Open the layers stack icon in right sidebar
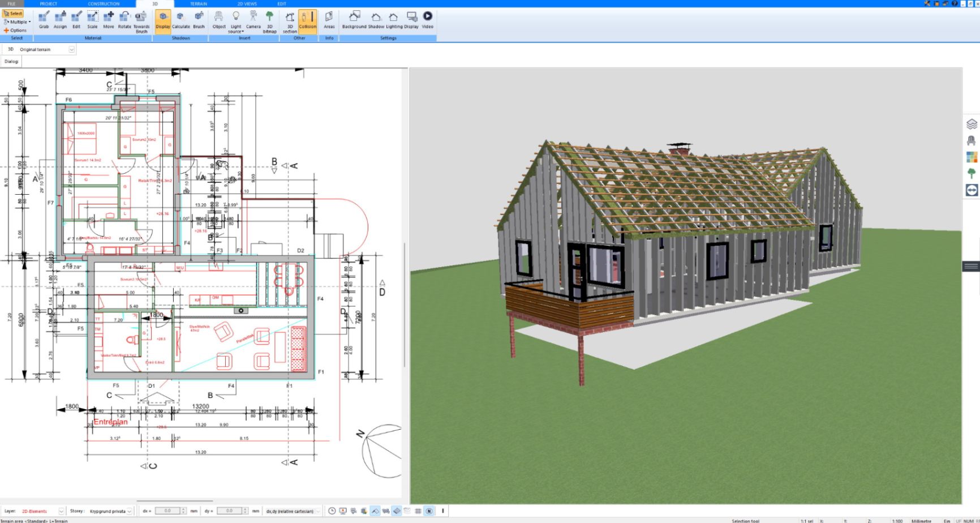 click(972, 124)
